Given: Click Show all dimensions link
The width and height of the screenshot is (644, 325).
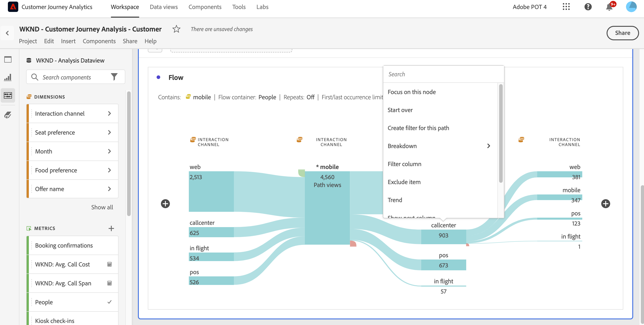Looking at the screenshot, I should 102,207.
